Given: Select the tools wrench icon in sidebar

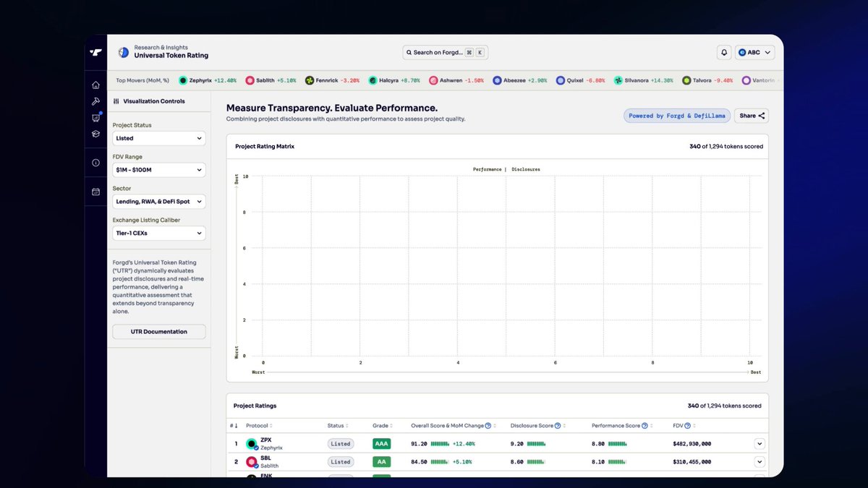Looking at the screenshot, I should pos(95,101).
